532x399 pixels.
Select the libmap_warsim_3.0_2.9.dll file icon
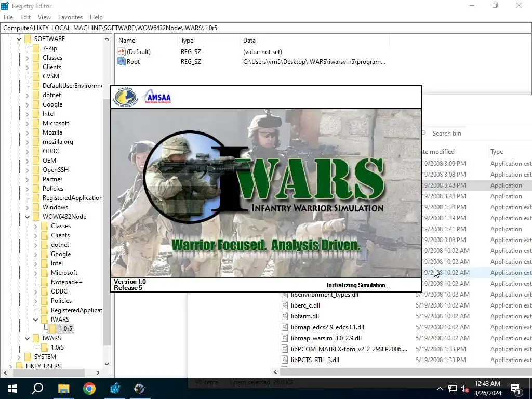tap(285, 338)
